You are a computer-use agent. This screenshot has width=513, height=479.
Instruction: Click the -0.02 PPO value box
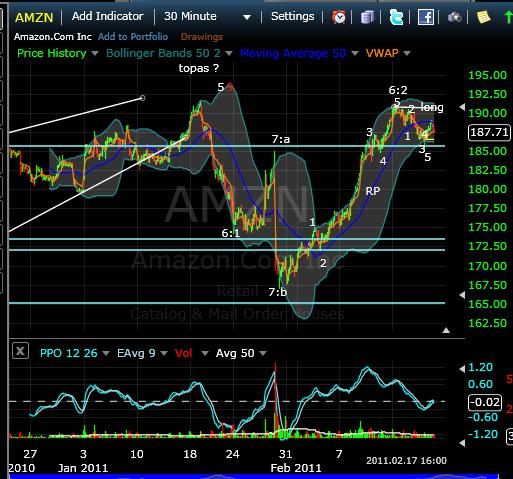[x=485, y=402]
